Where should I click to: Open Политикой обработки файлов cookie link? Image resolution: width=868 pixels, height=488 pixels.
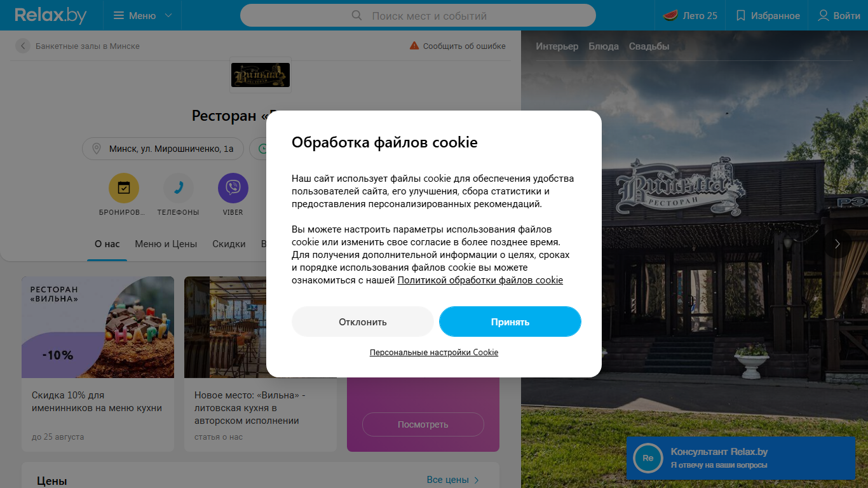tap(480, 280)
